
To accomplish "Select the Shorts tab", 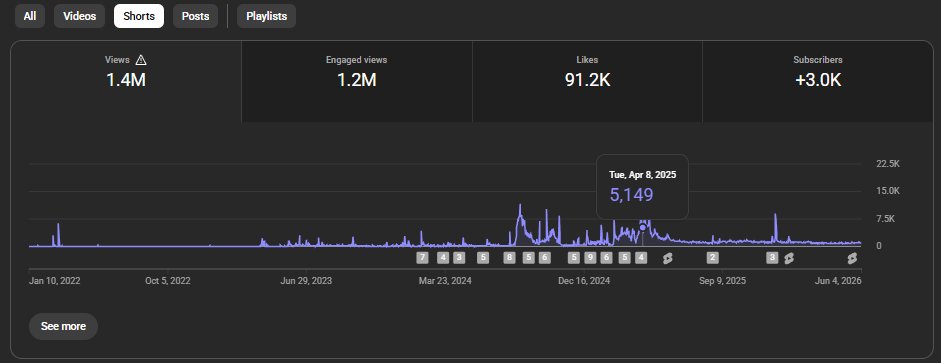I will tap(139, 16).
